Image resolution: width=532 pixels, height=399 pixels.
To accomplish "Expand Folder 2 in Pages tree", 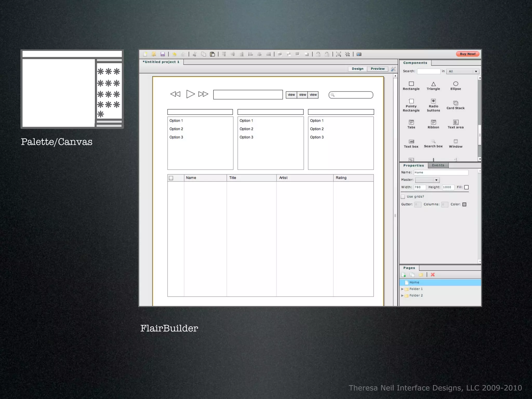I will 402,295.
